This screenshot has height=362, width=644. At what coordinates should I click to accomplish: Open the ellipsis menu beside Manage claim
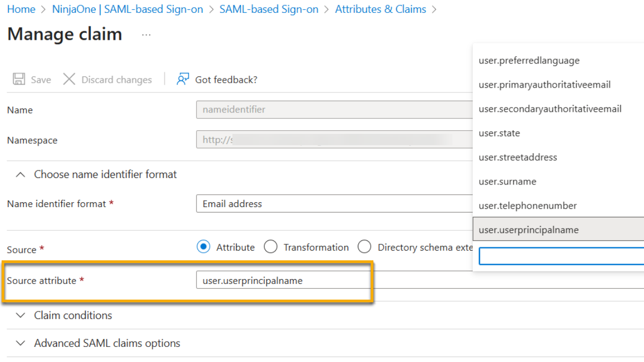[146, 34]
